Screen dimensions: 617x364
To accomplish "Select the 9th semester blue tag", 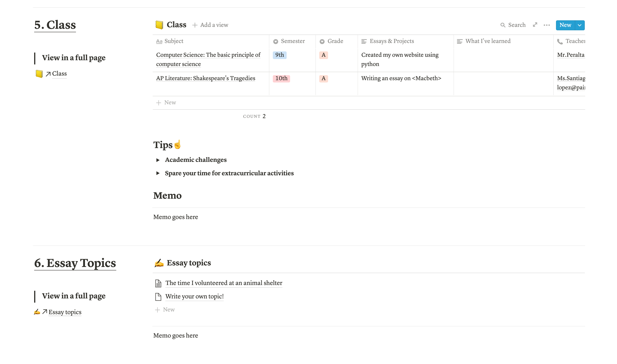I will [279, 55].
